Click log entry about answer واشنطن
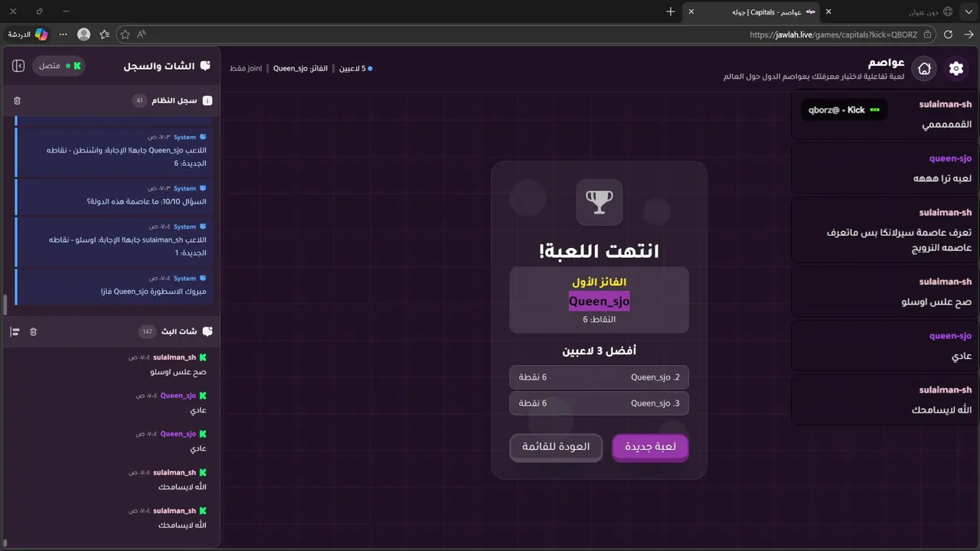This screenshot has width=980, height=551. 113,151
